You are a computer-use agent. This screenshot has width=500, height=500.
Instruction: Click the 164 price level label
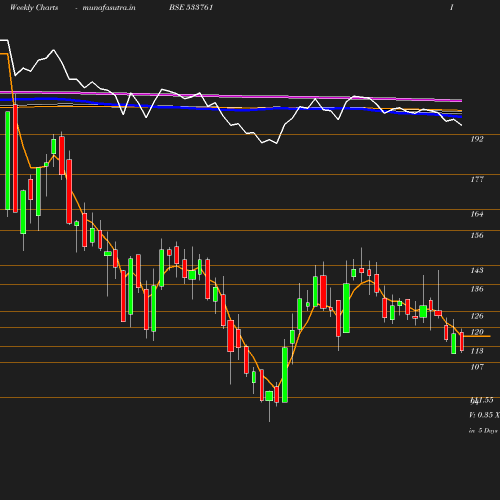coord(477,214)
